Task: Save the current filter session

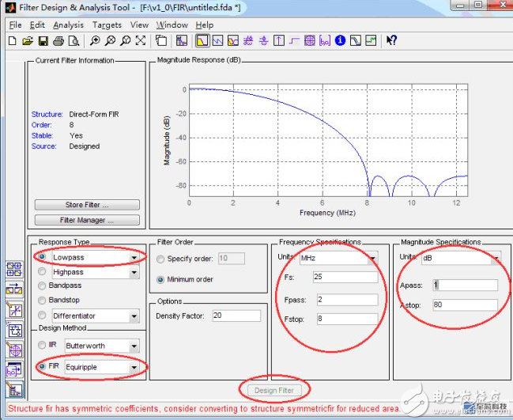Action: click(43, 41)
